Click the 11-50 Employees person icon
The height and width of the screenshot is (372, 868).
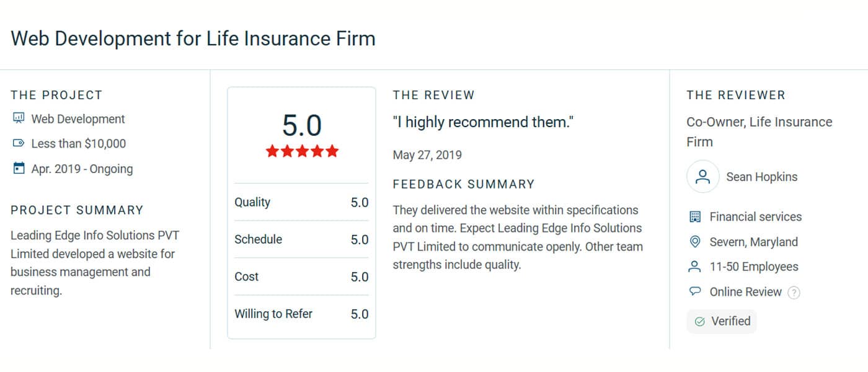[696, 267]
